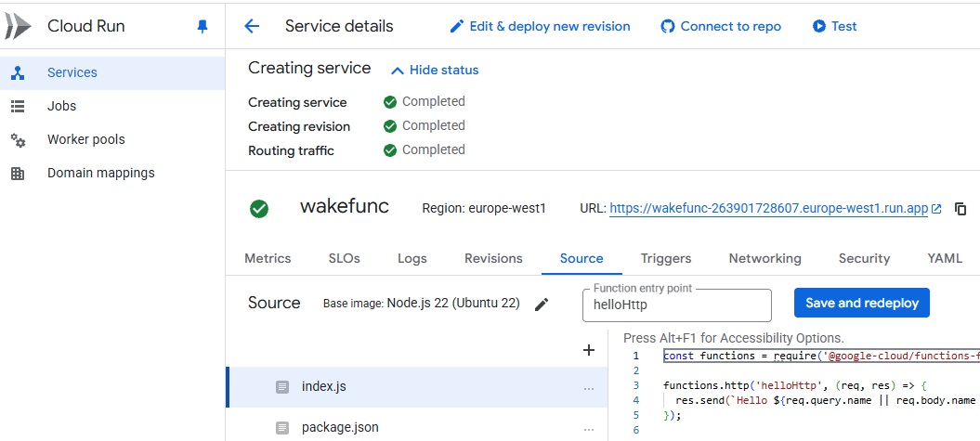Click code line 1 in the editor
This screenshot has width=980, height=441.
(821, 356)
